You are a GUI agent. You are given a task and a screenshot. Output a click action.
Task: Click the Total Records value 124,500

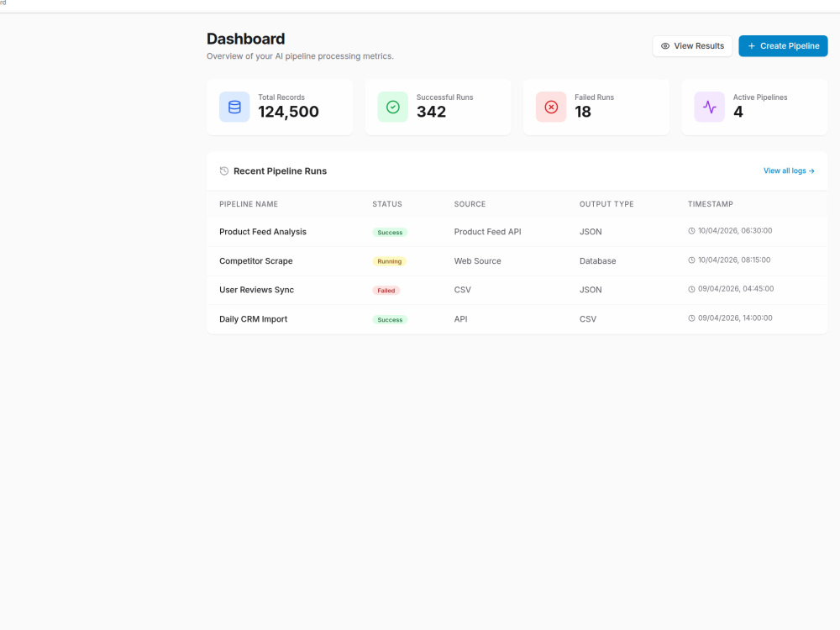pyautogui.click(x=288, y=112)
